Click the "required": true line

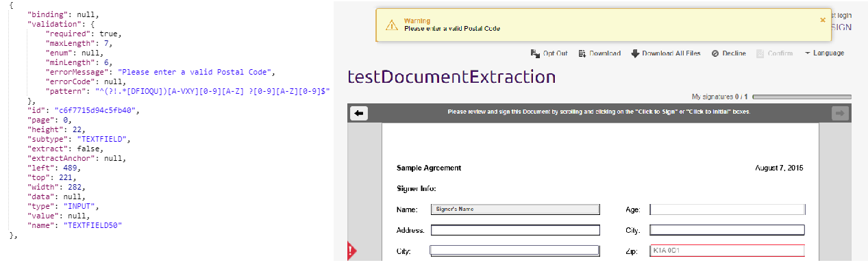tap(84, 33)
